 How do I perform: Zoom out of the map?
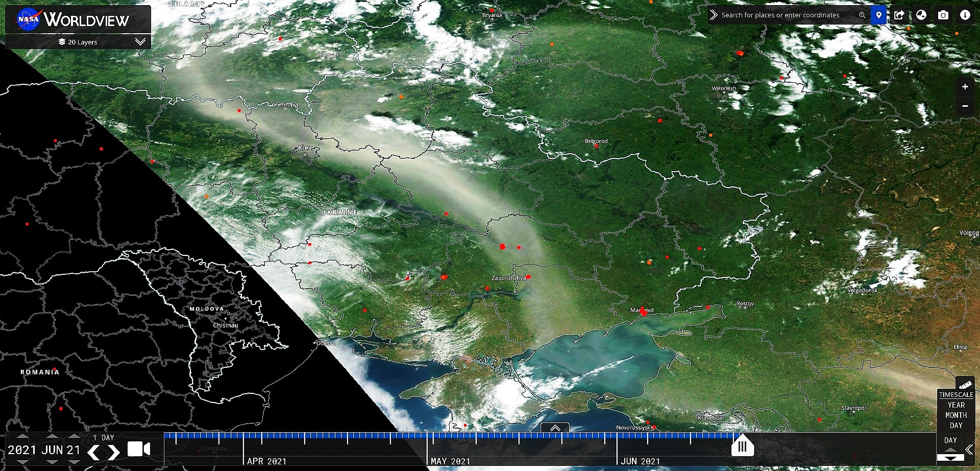(x=965, y=106)
